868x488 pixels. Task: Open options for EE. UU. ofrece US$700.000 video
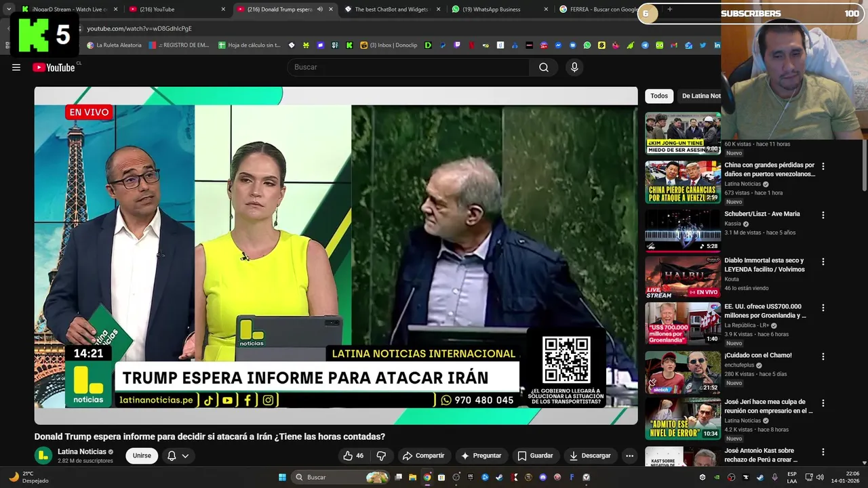tap(823, 307)
